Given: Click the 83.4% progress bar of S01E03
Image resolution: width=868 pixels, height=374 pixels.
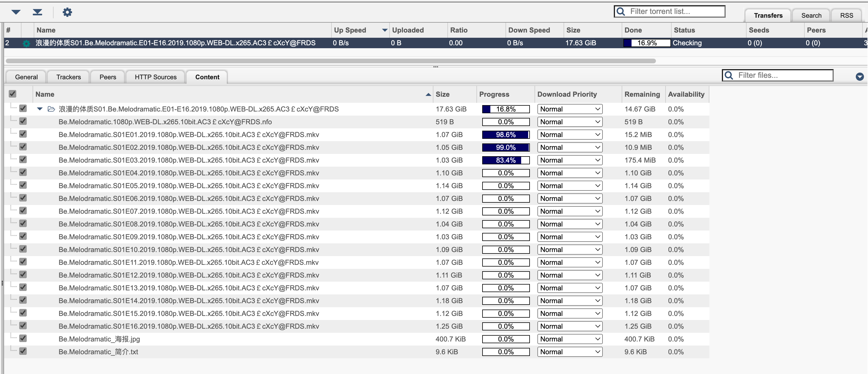Looking at the screenshot, I should pyautogui.click(x=505, y=160).
